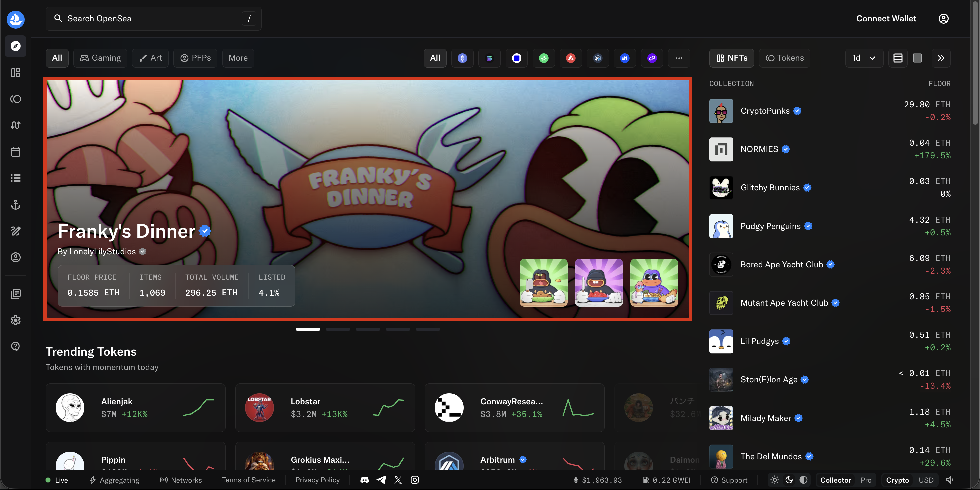Viewport: 980px width, 490px height.
Task: Click the Discord icon in the status bar
Action: click(364, 480)
